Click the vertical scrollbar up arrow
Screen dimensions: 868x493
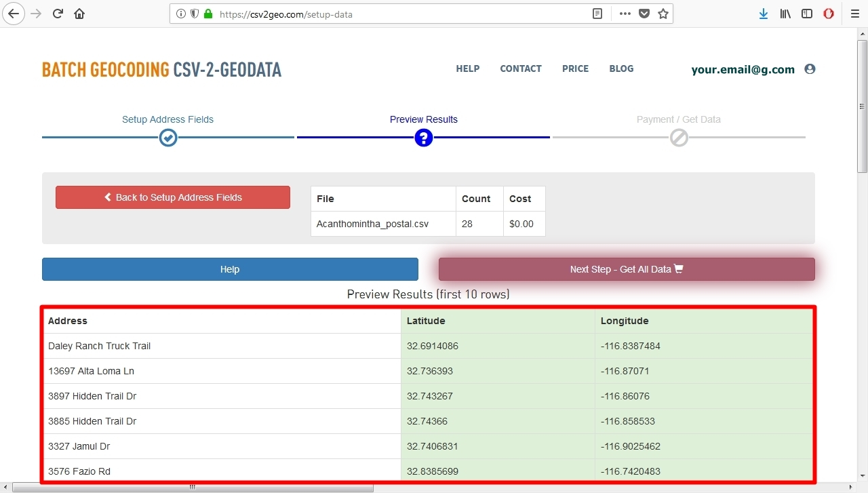point(862,34)
